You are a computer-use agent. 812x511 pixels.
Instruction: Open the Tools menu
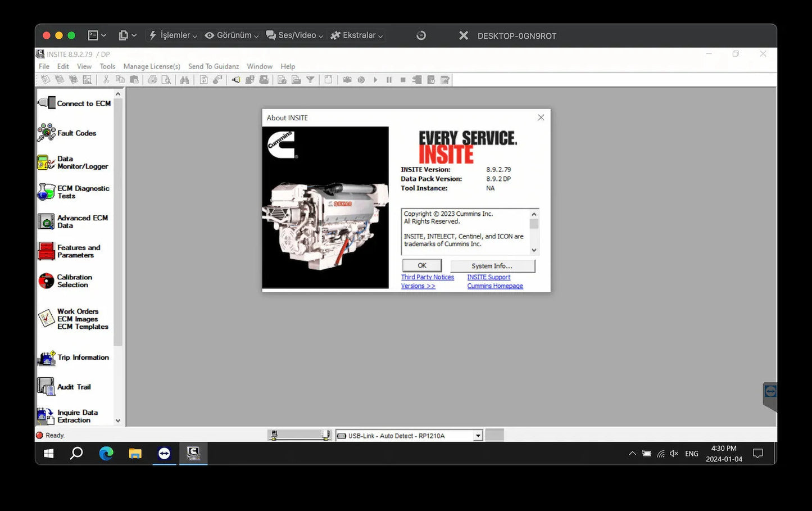pyautogui.click(x=107, y=66)
